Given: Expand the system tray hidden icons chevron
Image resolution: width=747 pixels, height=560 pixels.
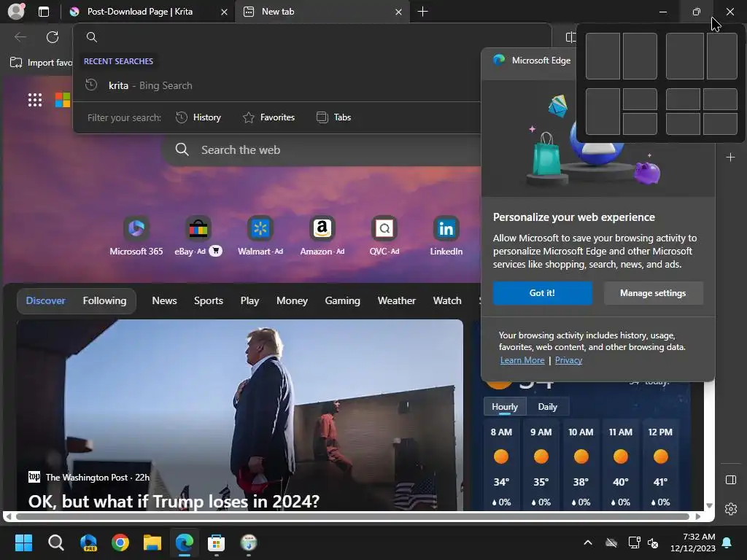Looking at the screenshot, I should [x=588, y=542].
